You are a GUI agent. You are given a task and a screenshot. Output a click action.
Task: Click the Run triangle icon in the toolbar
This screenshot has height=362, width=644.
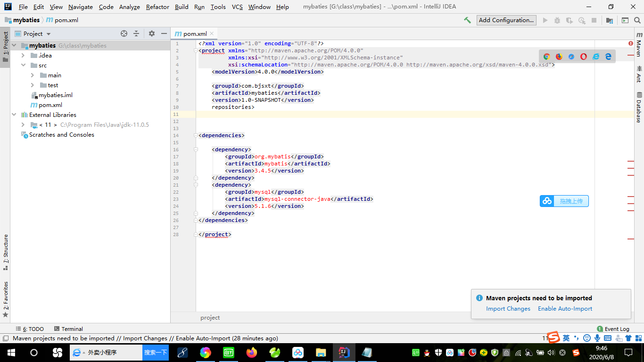coord(545,20)
